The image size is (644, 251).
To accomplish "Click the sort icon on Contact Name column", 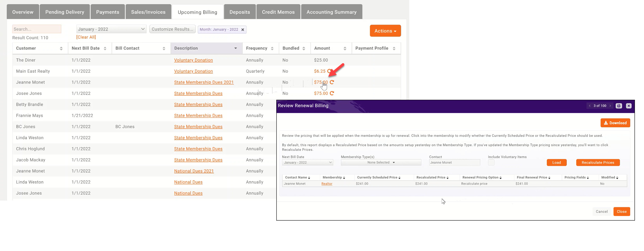I will pyautogui.click(x=308, y=177).
